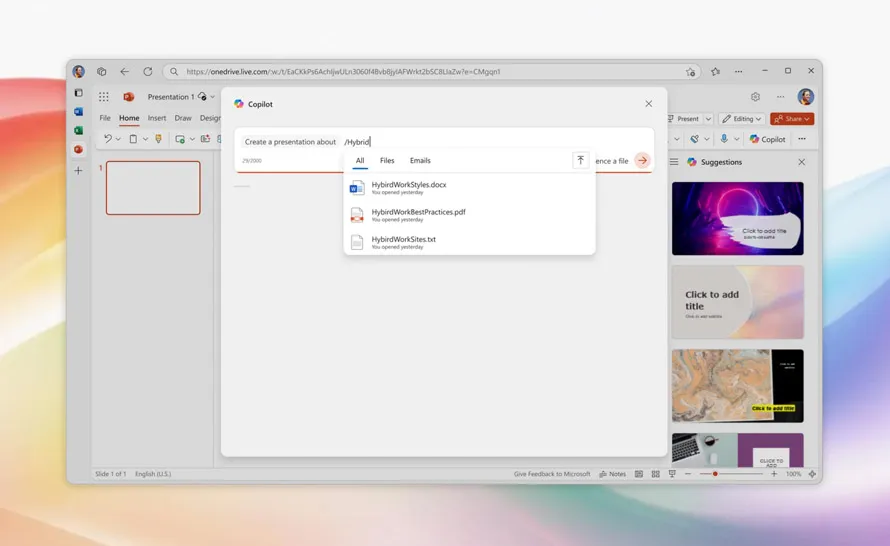Open the browser favorites list
The image size is (890, 546).
pos(715,72)
